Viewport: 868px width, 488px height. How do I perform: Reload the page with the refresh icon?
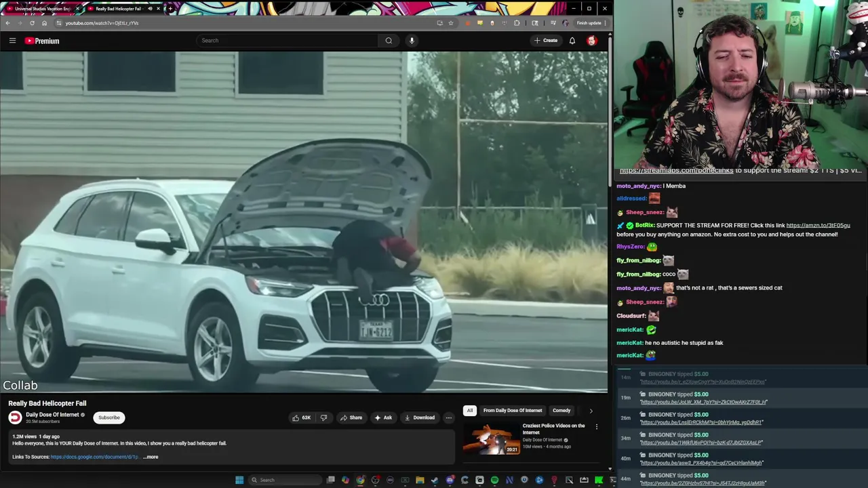(32, 23)
